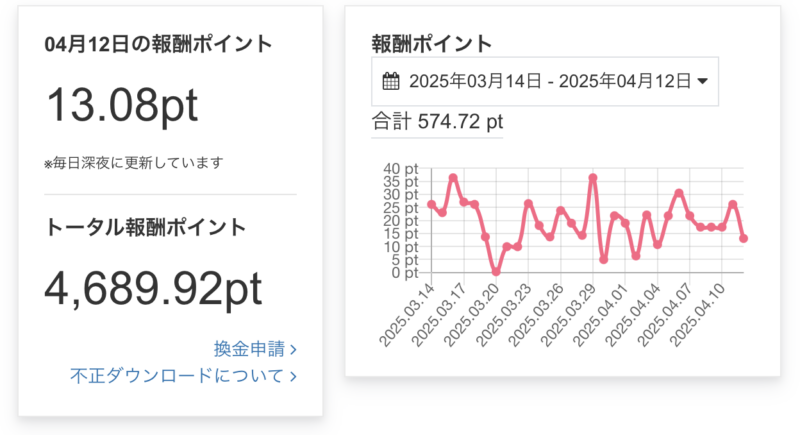Click the calendar icon in date picker

click(x=391, y=81)
